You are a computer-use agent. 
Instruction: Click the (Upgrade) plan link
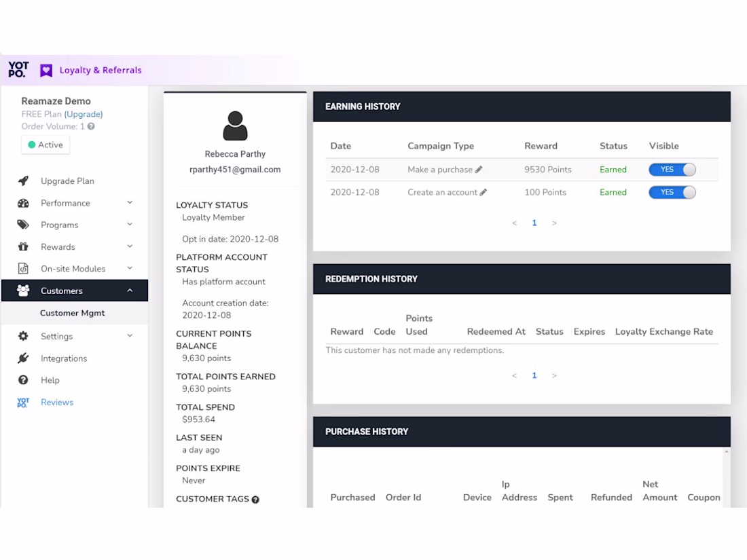[x=84, y=114]
